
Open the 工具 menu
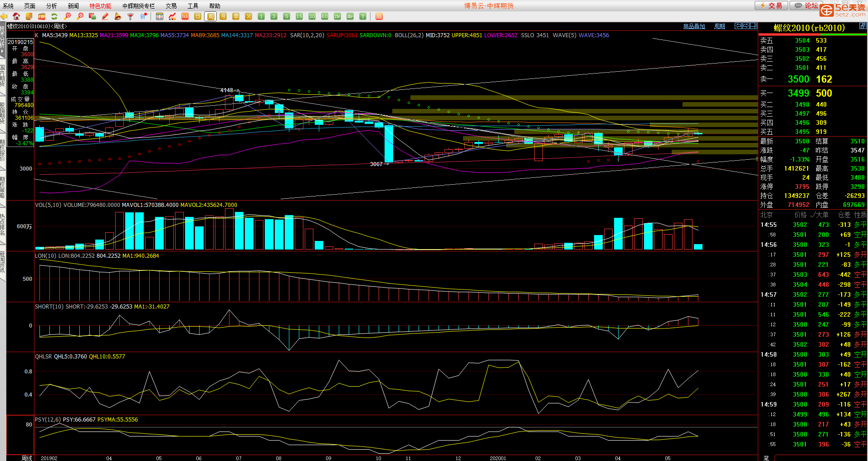click(193, 6)
